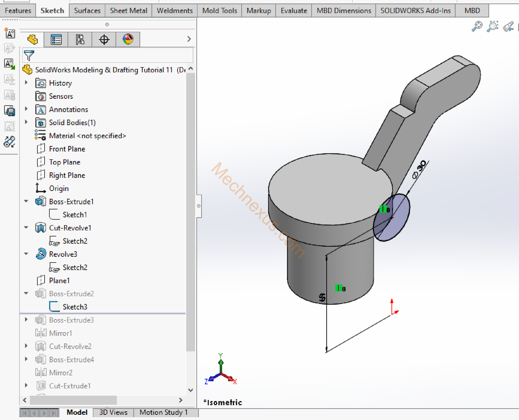Expand the Boss-Extrude3 feature node
This screenshot has height=420, width=519.
(26, 320)
